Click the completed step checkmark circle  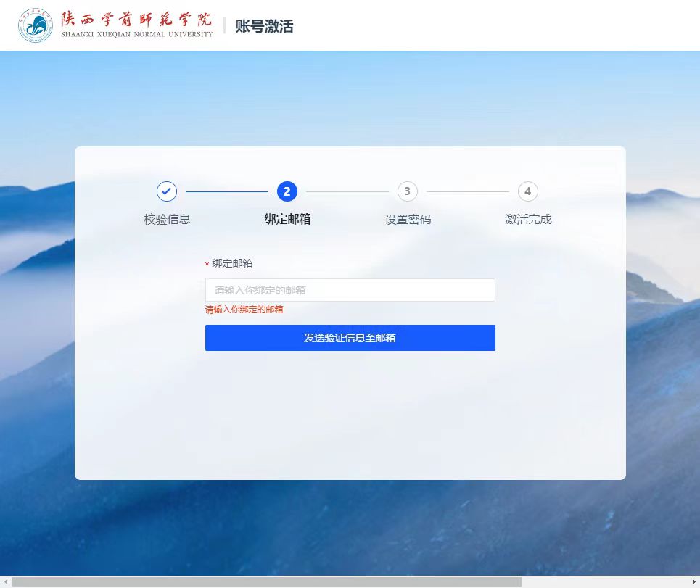tap(167, 191)
